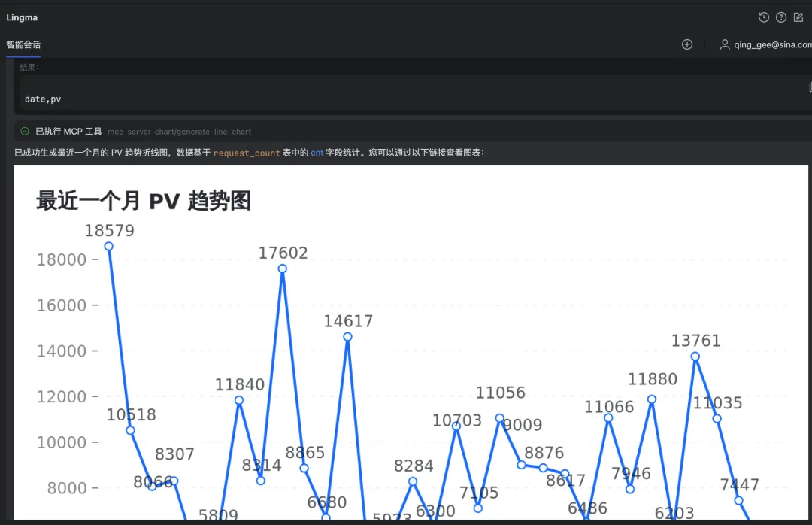
Task: Switch to the 智能会话 tab
Action: [23, 44]
